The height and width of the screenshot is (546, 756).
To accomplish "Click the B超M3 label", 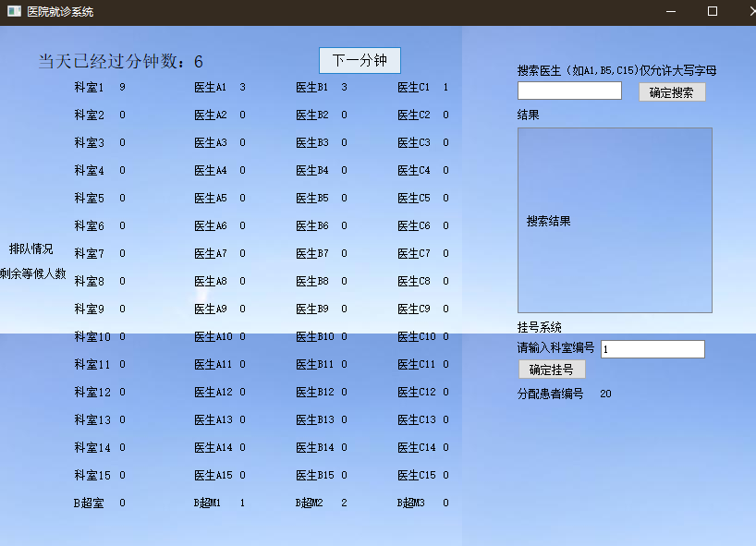I will 410,504.
